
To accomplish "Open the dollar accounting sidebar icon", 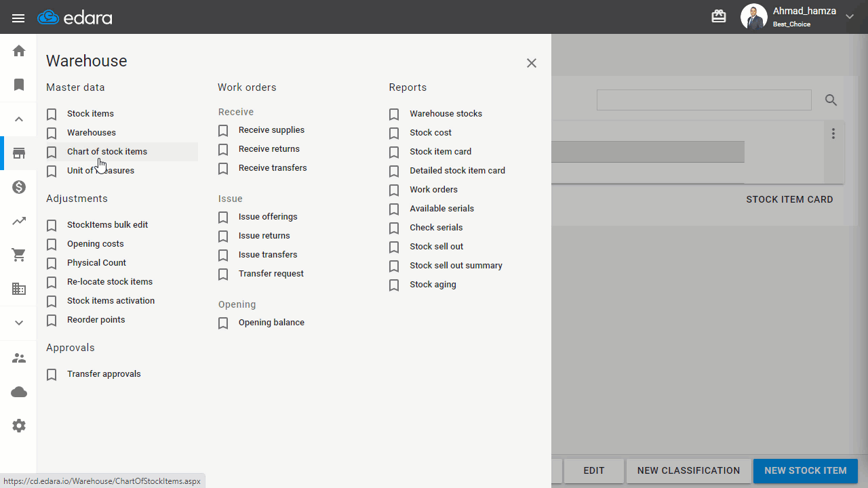I will pyautogui.click(x=19, y=187).
